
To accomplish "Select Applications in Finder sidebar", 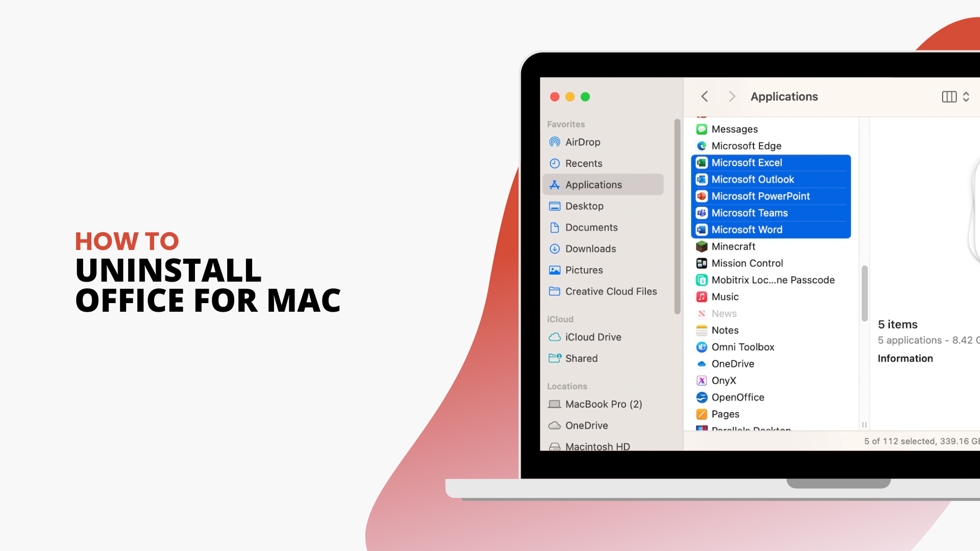I will tap(593, 184).
